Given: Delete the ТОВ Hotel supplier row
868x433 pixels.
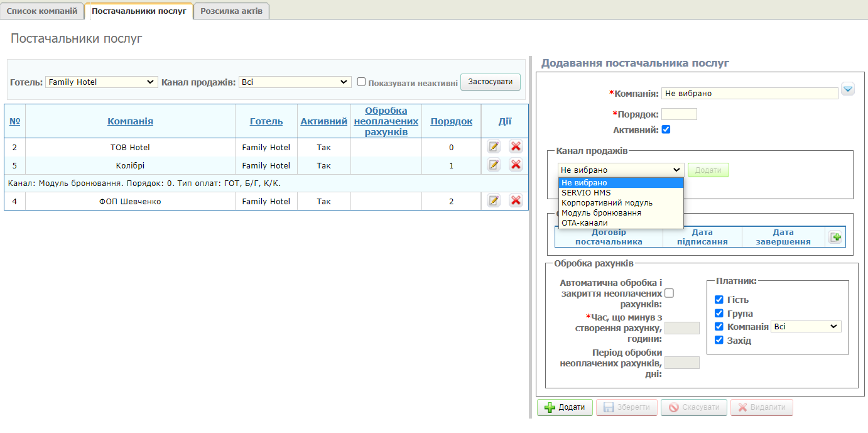Looking at the screenshot, I should (516, 147).
